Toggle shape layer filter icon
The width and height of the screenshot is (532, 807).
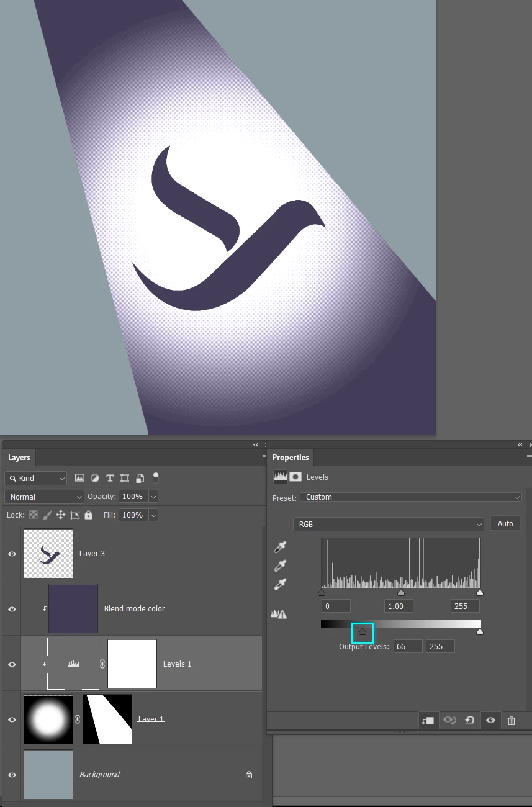point(125,478)
